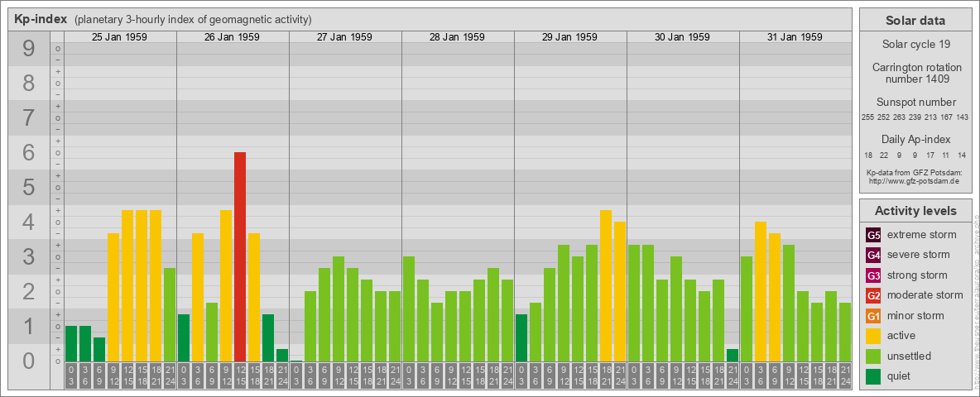Click the green 0-3 bar on 28 Jan 1959

(x=409, y=309)
